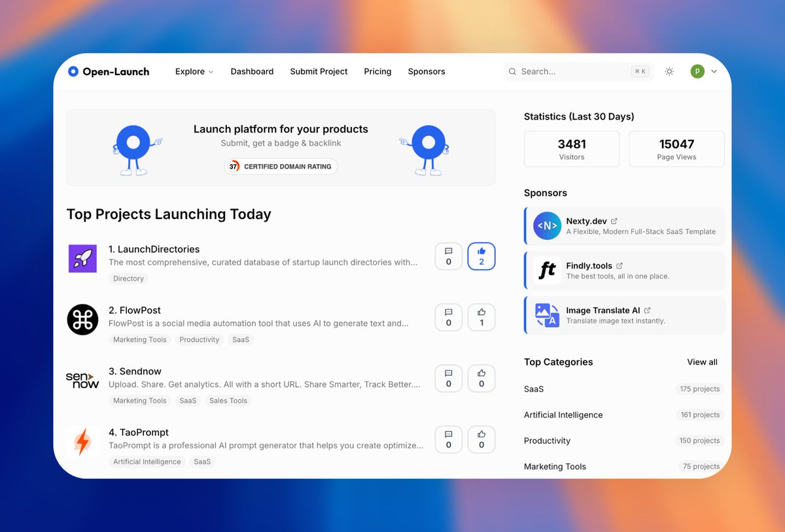Screen dimensions: 785x532
Task: Click external-link icon beside Nexty.dev
Action: 614,221
